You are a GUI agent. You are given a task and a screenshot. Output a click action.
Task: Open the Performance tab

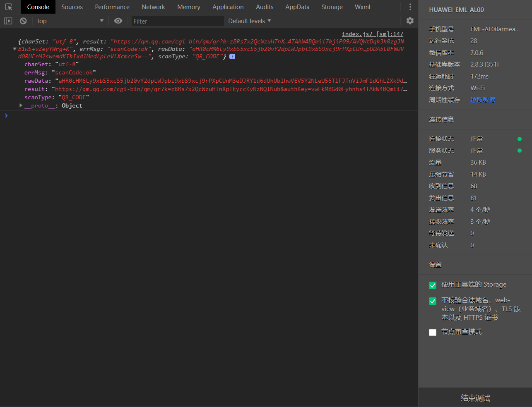pos(112,7)
